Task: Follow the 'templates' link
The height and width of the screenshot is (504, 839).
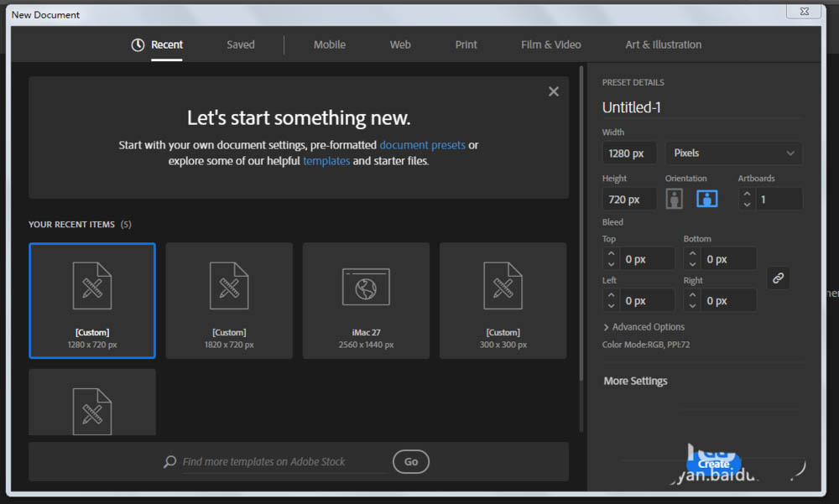Action: (x=326, y=161)
